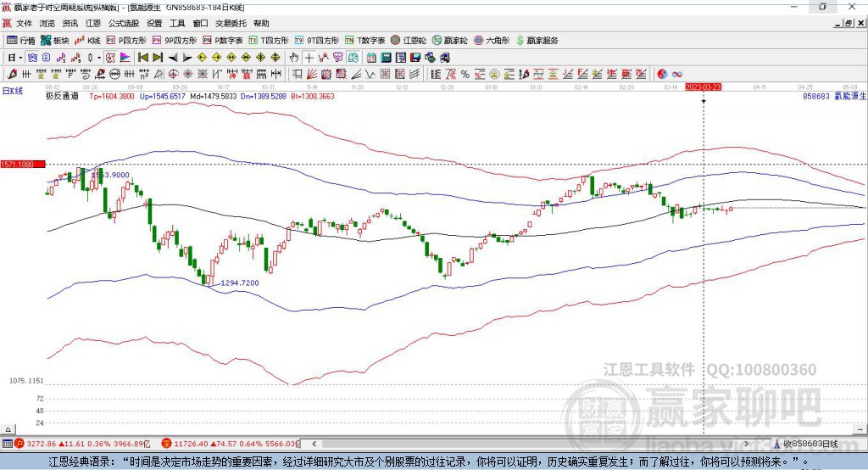Open the T数字表 tool

click(364, 41)
